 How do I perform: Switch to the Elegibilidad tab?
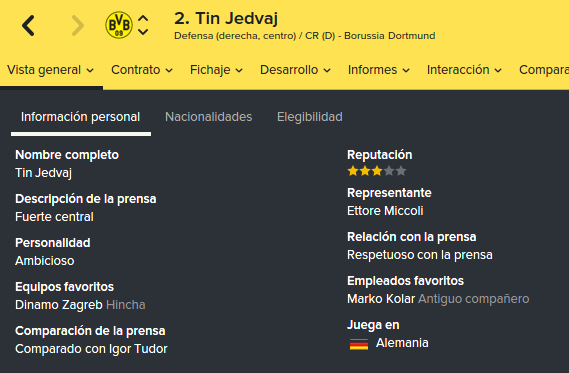[310, 117]
